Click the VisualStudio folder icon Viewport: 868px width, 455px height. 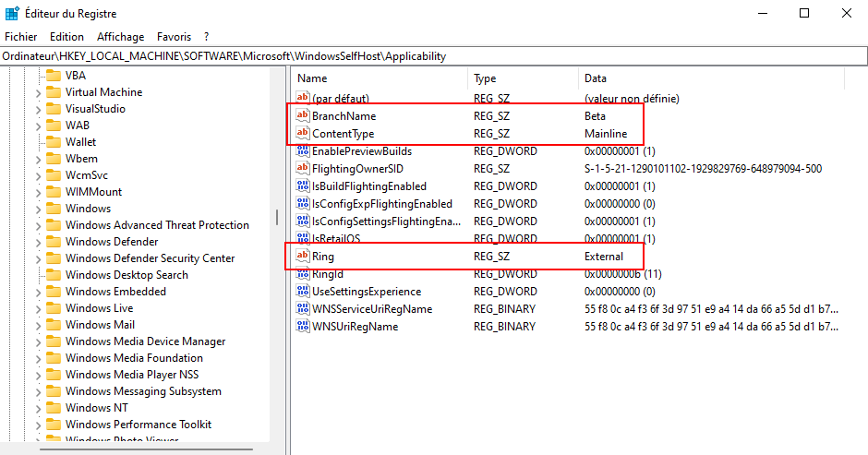click(54, 109)
